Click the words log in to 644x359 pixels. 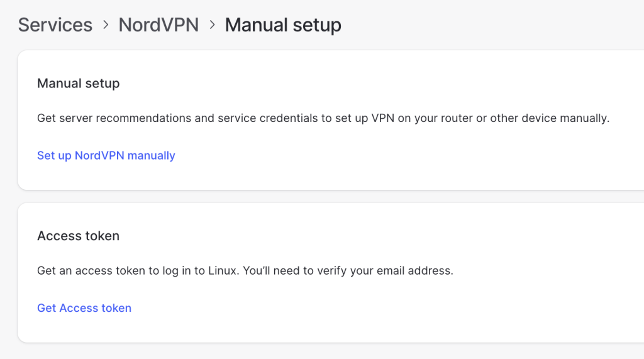point(184,271)
